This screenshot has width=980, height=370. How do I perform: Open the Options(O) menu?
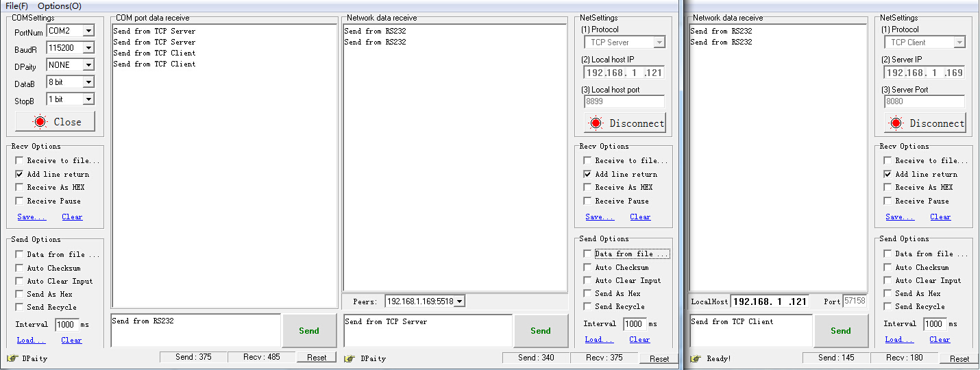(59, 5)
